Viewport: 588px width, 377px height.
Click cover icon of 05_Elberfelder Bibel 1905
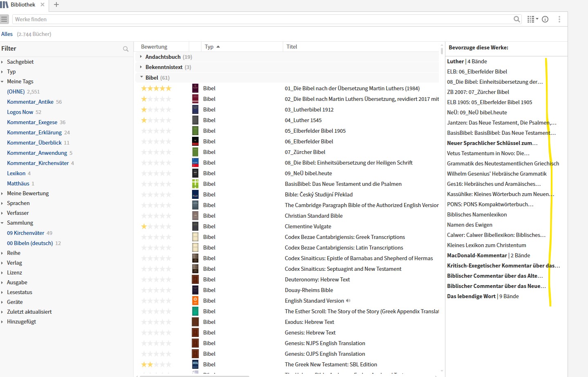click(195, 131)
